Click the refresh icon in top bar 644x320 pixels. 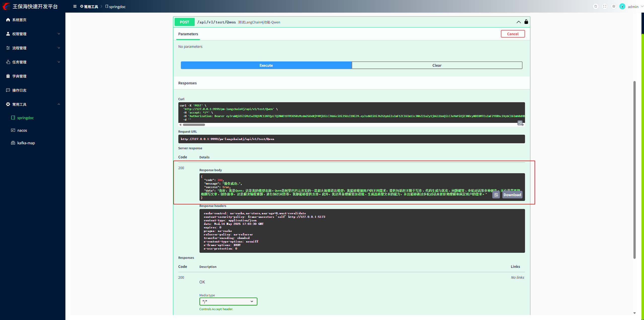pyautogui.click(x=595, y=7)
